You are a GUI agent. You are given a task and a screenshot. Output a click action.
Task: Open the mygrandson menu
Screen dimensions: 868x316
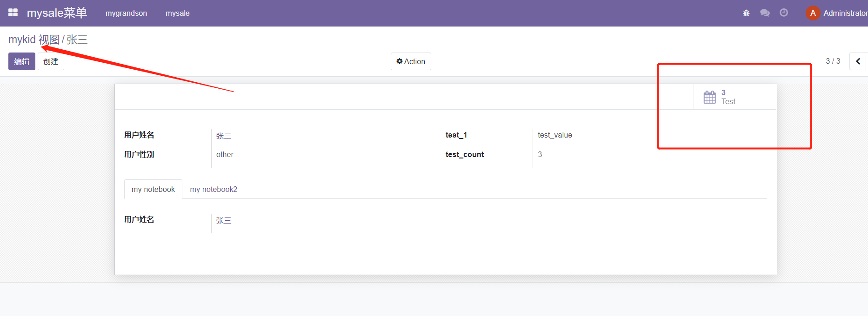tap(126, 13)
